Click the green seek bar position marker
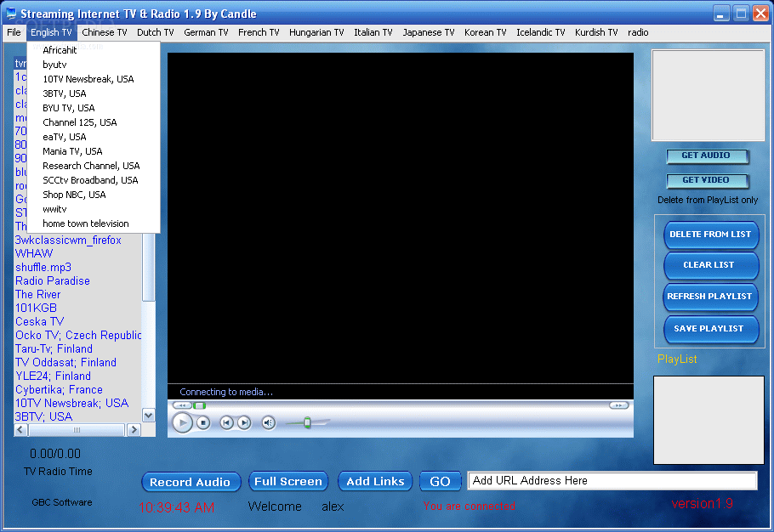 point(199,405)
